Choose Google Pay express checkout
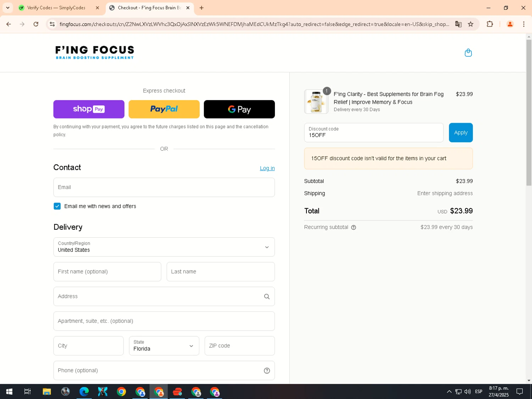Viewport: 532px width, 399px height. 239,109
